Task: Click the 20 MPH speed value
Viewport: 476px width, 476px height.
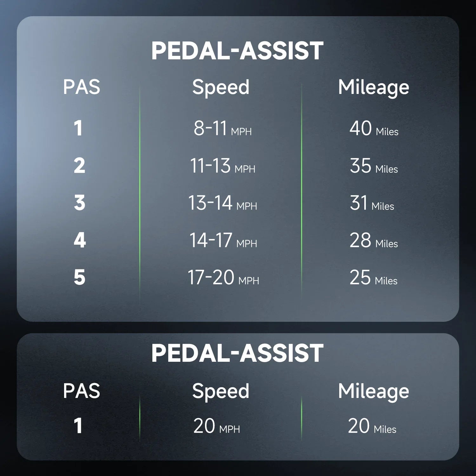Action: coord(216,426)
